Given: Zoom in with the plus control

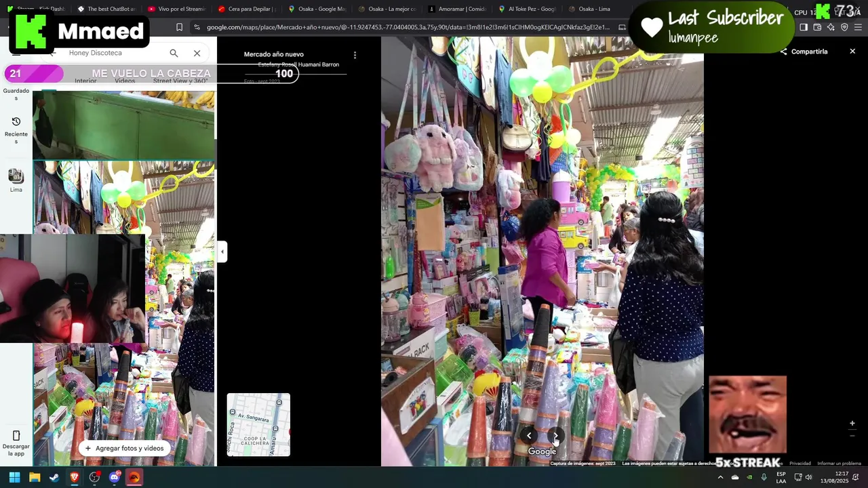Looking at the screenshot, I should (x=852, y=424).
